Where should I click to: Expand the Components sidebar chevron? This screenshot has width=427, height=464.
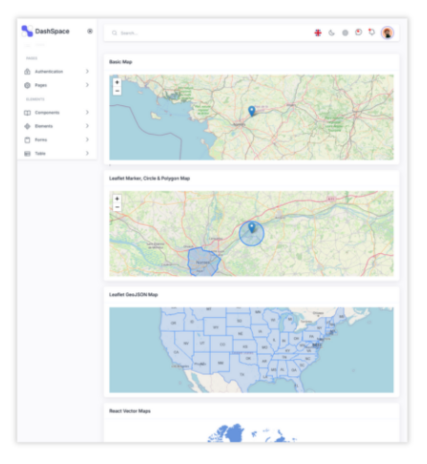click(x=87, y=112)
